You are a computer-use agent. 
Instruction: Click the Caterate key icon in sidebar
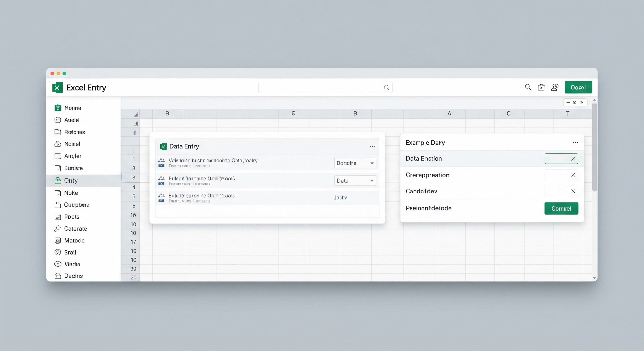coord(57,229)
